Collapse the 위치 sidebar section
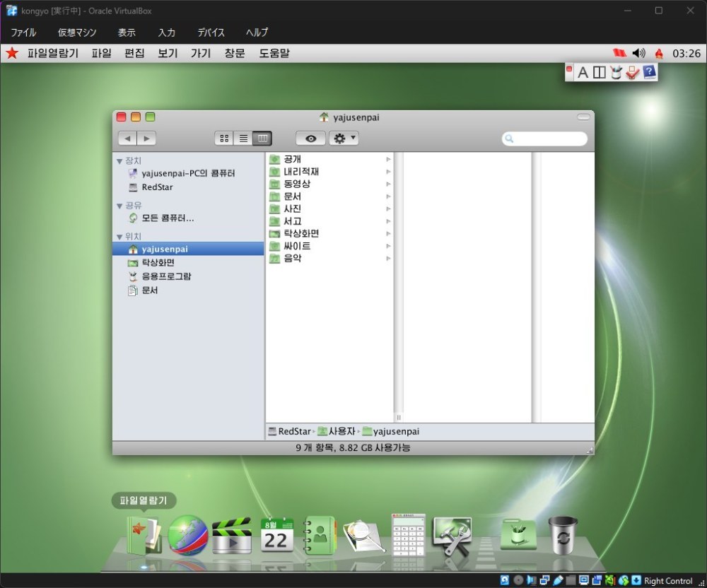This screenshot has height=588, width=707. [x=119, y=237]
